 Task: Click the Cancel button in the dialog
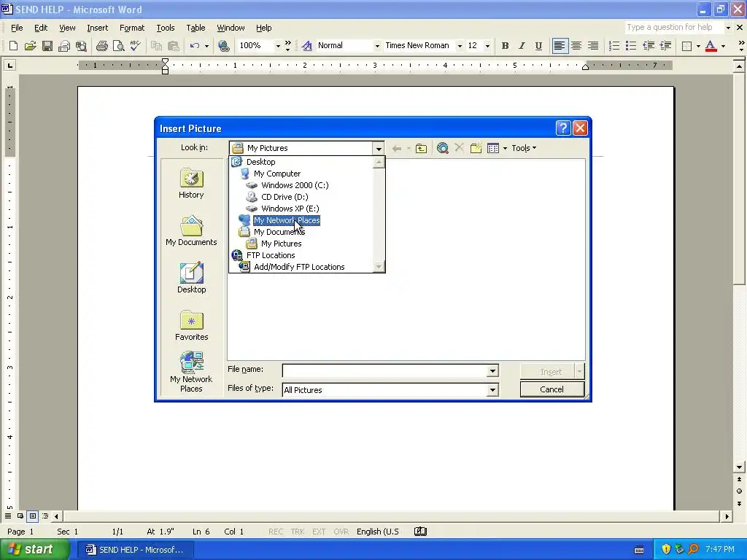tap(551, 389)
